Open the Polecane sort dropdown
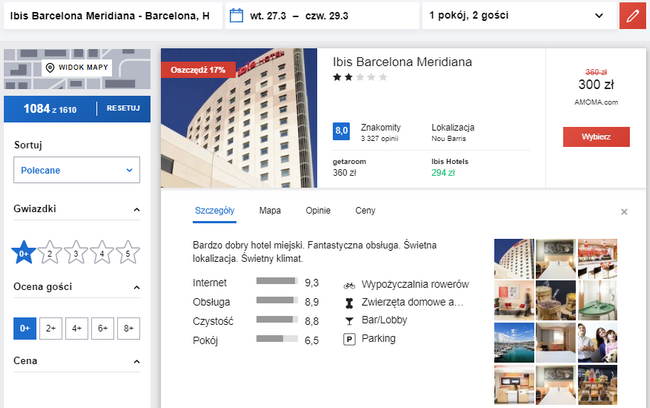The width and height of the screenshot is (650, 408). coord(77,170)
